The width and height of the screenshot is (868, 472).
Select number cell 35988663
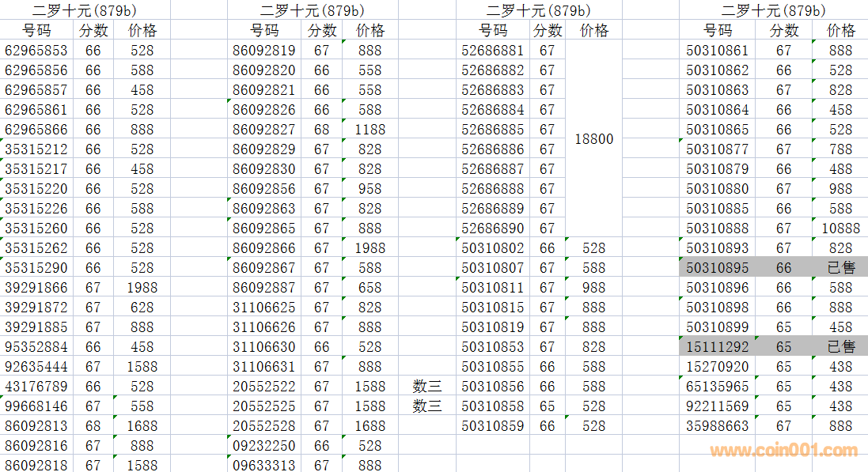pyautogui.click(x=717, y=426)
